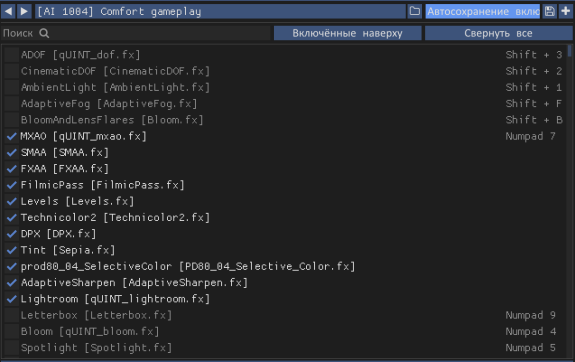The image size is (575, 362).
Task: Go to the previous preset arrow
Action: pyautogui.click(x=8, y=11)
